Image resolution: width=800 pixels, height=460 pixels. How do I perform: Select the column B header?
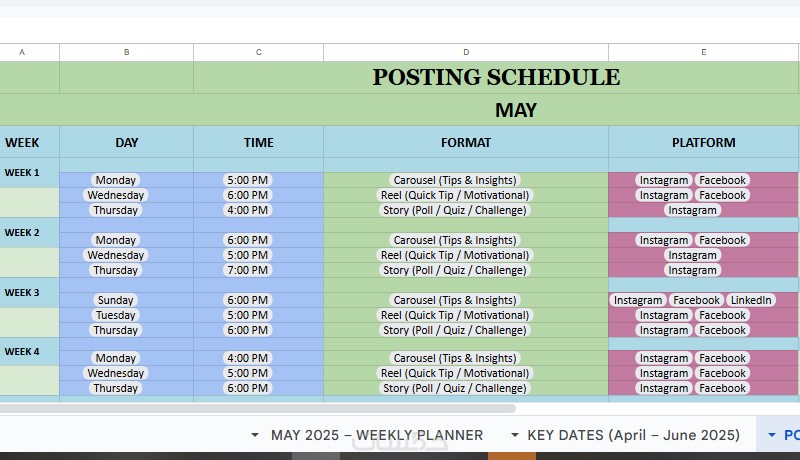pyautogui.click(x=126, y=52)
